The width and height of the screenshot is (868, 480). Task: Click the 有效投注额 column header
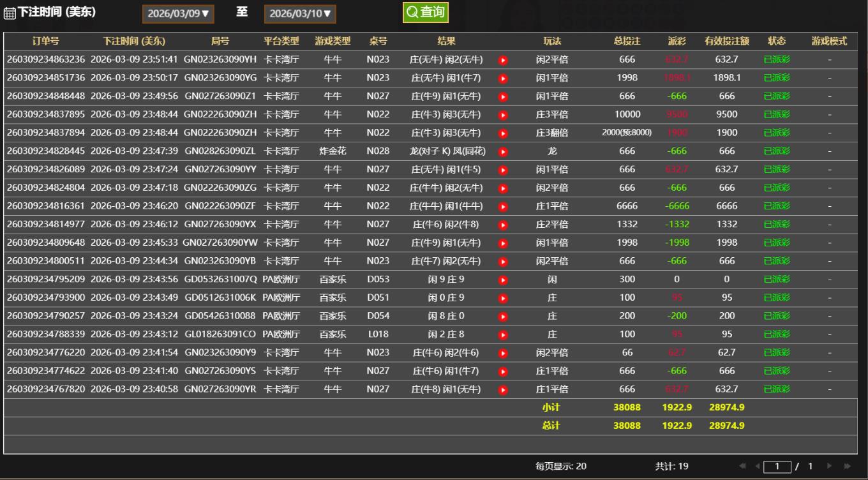point(726,41)
